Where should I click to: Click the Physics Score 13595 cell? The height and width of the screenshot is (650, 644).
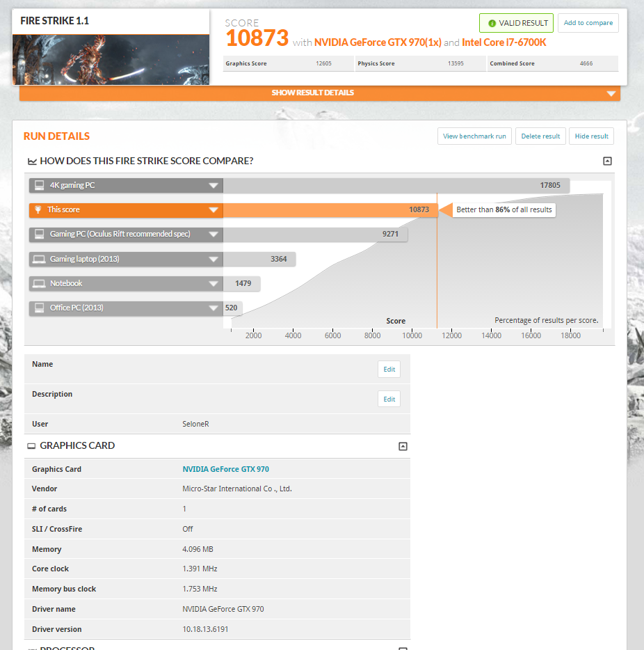420,63
